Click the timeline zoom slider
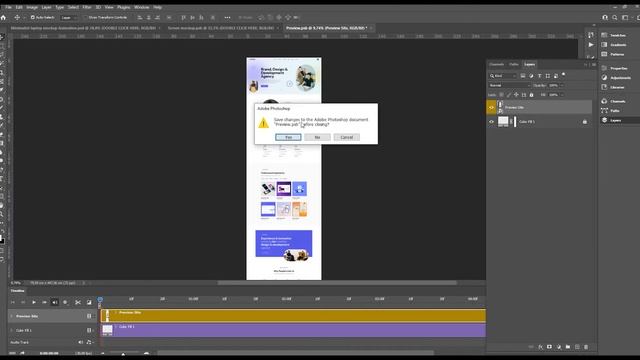 tap(123, 354)
